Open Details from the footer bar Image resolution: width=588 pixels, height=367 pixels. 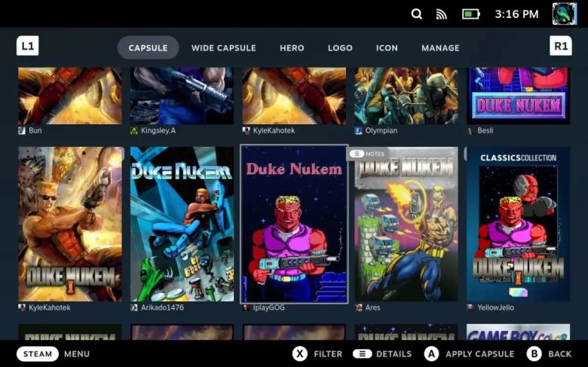383,353
